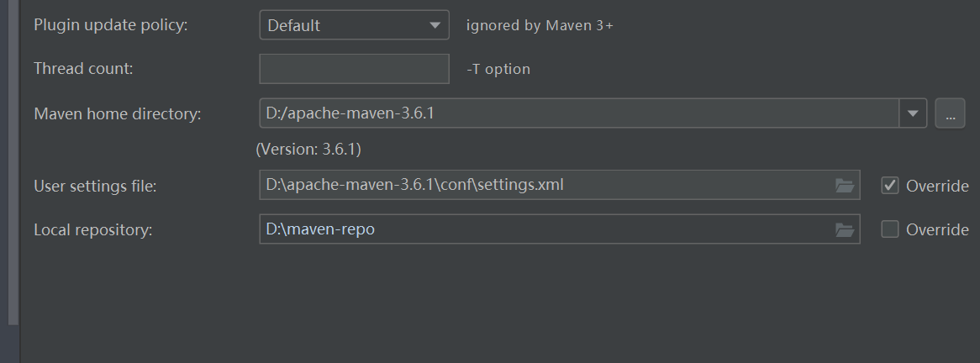This screenshot has height=363, width=980.
Task: Click the folder icon in Local repository field
Action: (x=845, y=229)
